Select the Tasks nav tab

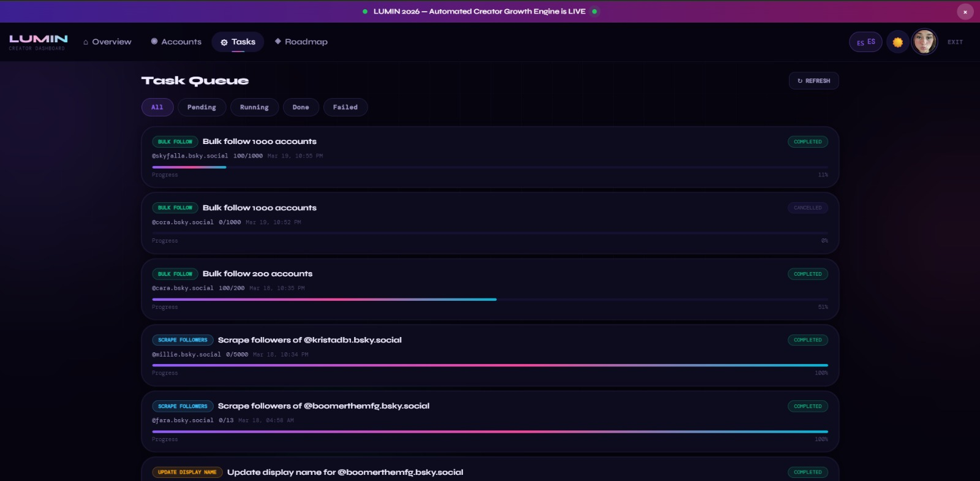238,42
